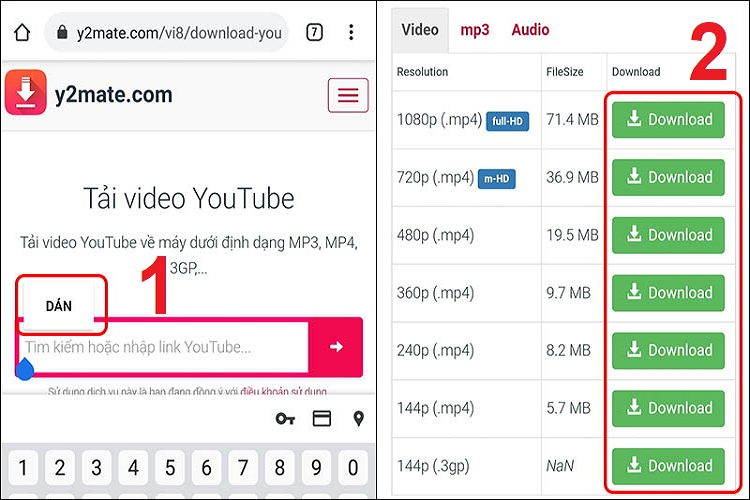Switch to the Video tab
This screenshot has width=750, height=500.
tap(420, 30)
